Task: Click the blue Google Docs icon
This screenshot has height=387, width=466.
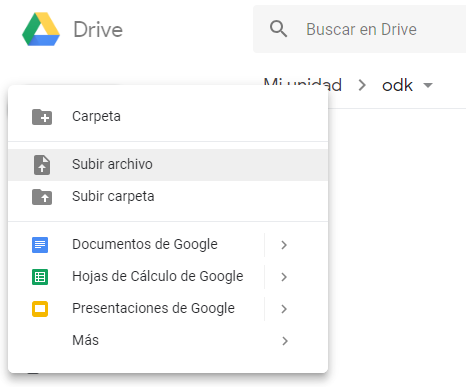Action: (x=40, y=245)
